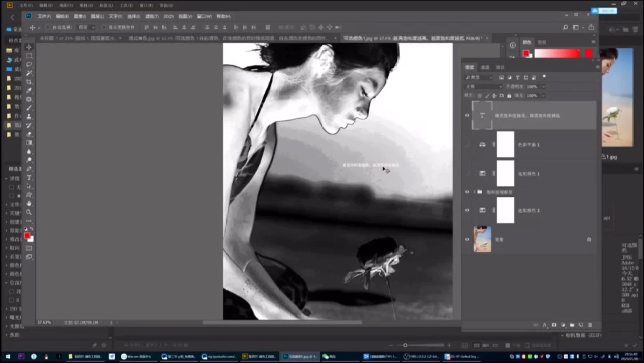Select the Rectangular Marquee tool
The height and width of the screenshot is (363, 644).
29,55
